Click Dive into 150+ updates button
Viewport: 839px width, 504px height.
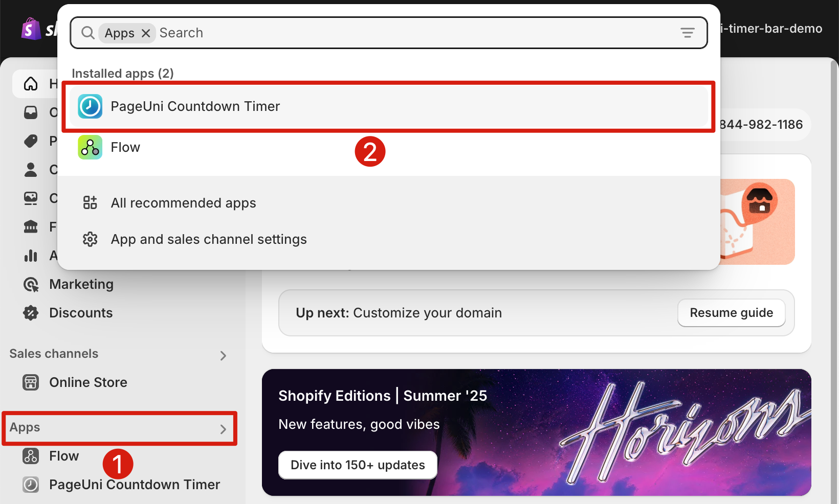click(x=358, y=465)
